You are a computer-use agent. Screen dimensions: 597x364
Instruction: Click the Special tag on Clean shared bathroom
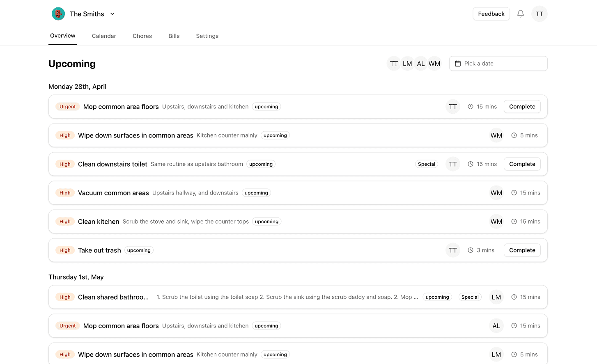pyautogui.click(x=470, y=297)
